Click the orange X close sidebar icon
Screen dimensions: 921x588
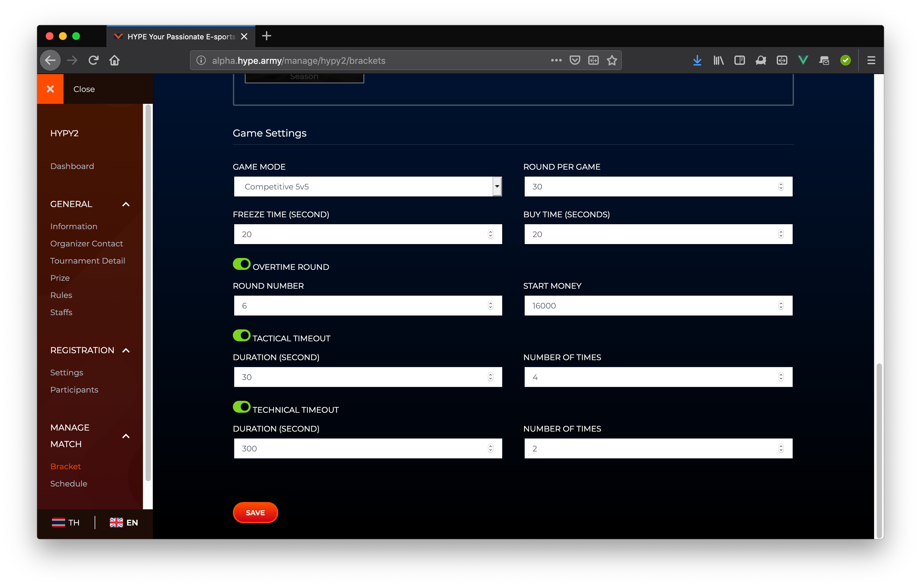[50, 89]
